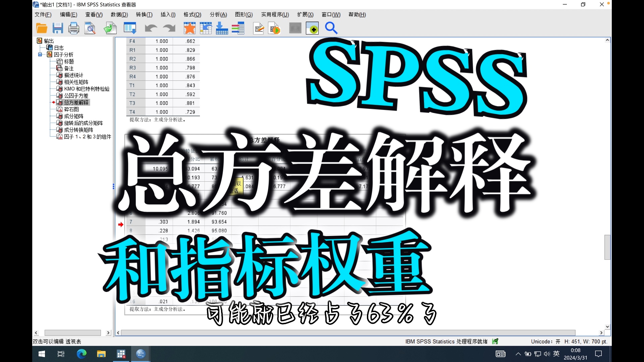
Task: Click the output pane scroll down arrow
Action: click(607, 327)
